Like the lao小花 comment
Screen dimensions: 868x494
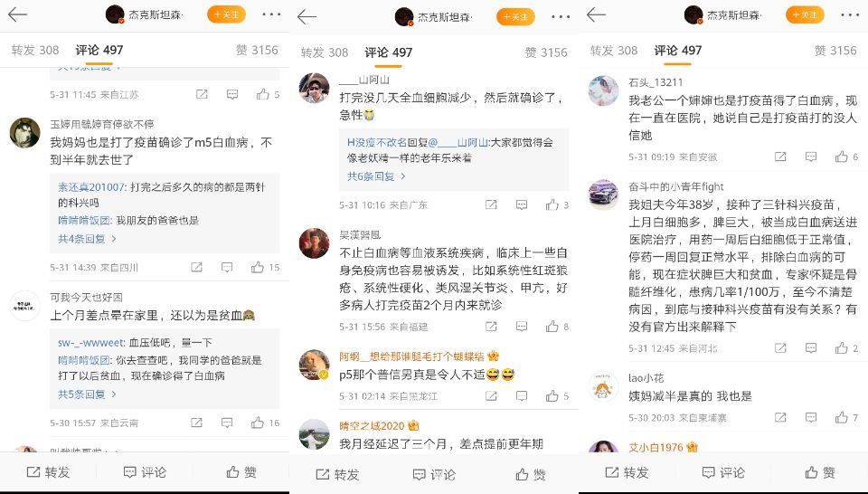click(x=847, y=418)
